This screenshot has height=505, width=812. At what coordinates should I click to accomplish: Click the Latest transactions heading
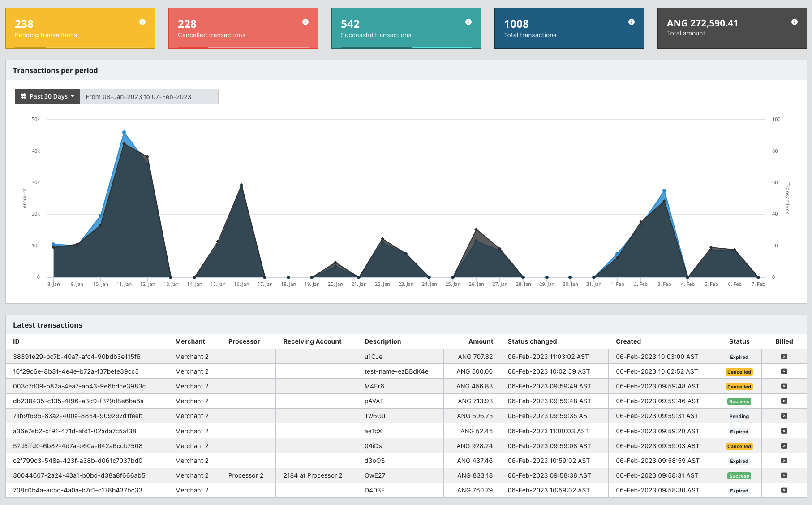(x=47, y=325)
